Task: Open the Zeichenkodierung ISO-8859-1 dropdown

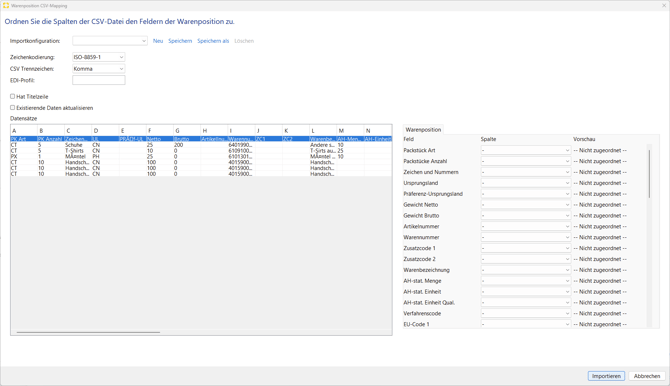Action: [x=98, y=57]
